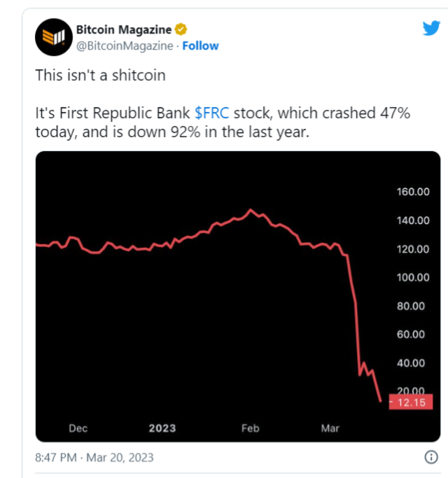Select the Mar label on chart axis
The image size is (448, 478).
(330, 428)
